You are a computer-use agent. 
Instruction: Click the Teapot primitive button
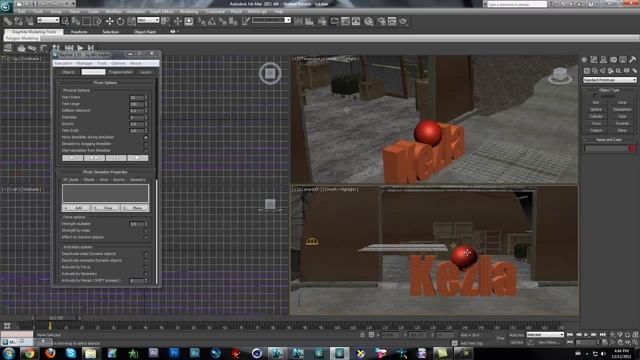point(596,130)
